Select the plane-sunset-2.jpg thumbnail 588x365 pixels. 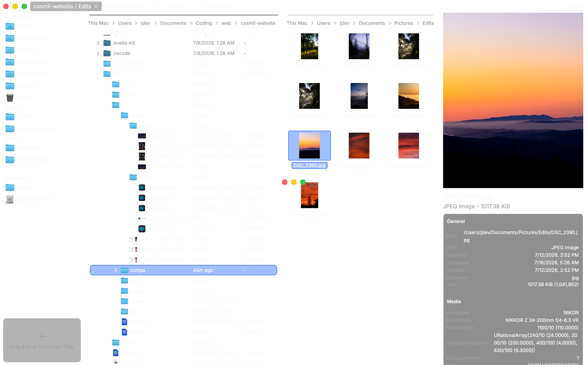point(359,146)
